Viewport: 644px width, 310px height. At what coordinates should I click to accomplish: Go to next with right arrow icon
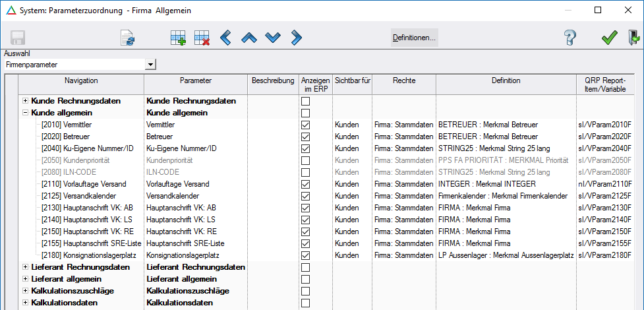point(296,38)
